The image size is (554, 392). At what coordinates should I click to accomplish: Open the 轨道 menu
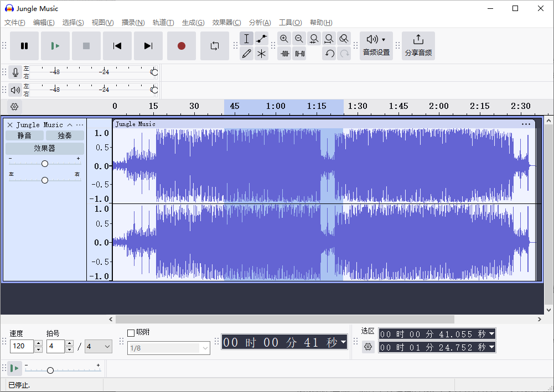162,22
